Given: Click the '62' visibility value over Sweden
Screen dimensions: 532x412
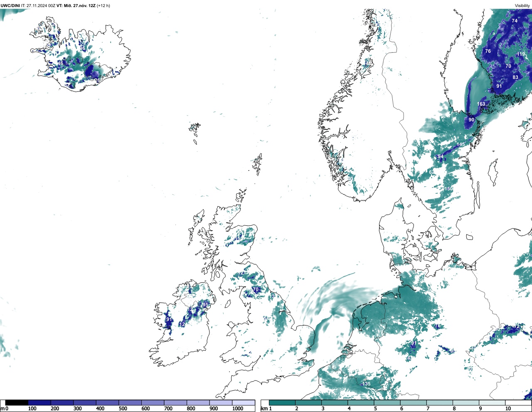Looking at the screenshot, I should point(431,173).
